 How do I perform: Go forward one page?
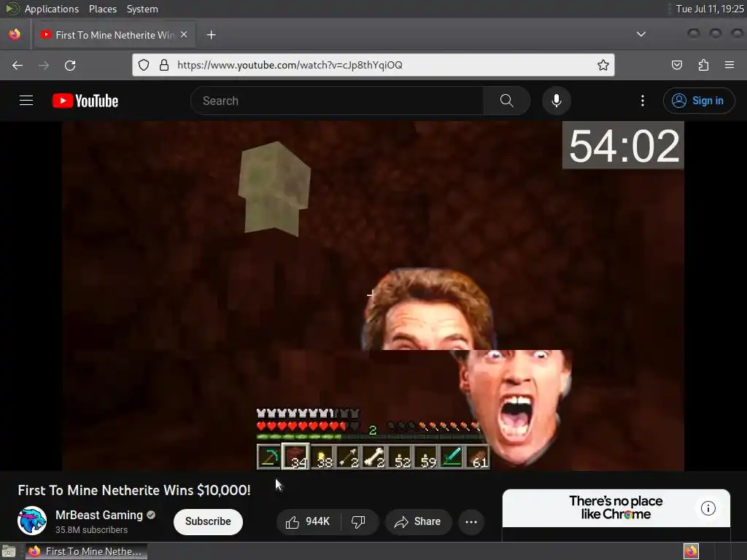[44, 65]
